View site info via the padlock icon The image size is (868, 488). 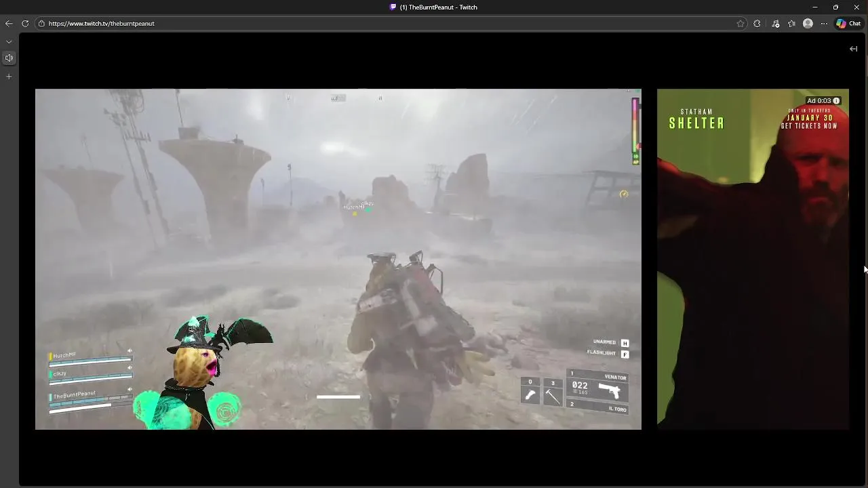coord(41,23)
